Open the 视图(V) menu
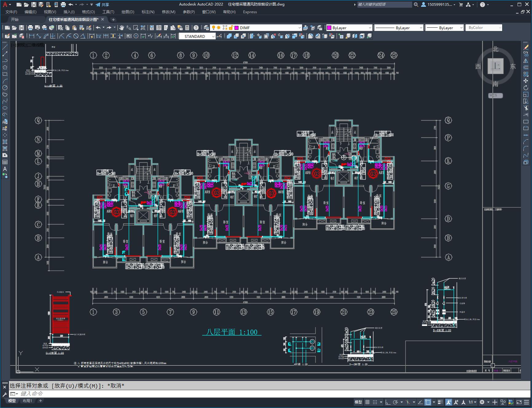 click(50, 12)
